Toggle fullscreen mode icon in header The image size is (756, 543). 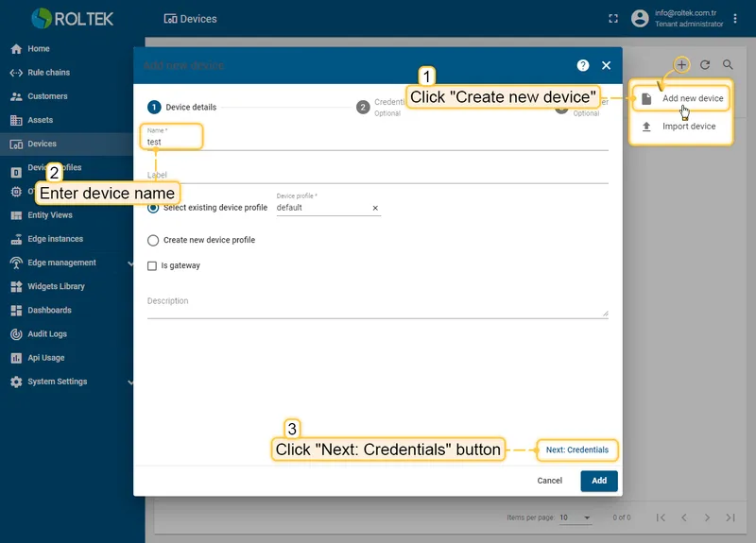[x=612, y=19]
